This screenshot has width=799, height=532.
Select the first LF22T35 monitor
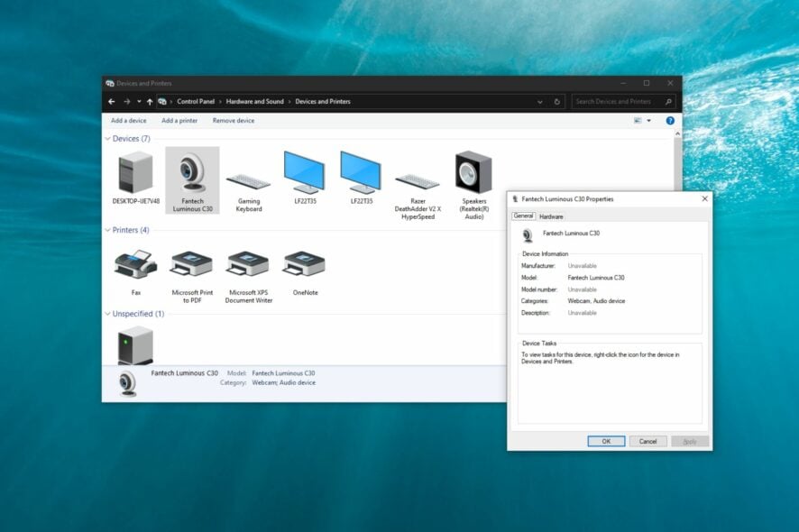[305, 171]
